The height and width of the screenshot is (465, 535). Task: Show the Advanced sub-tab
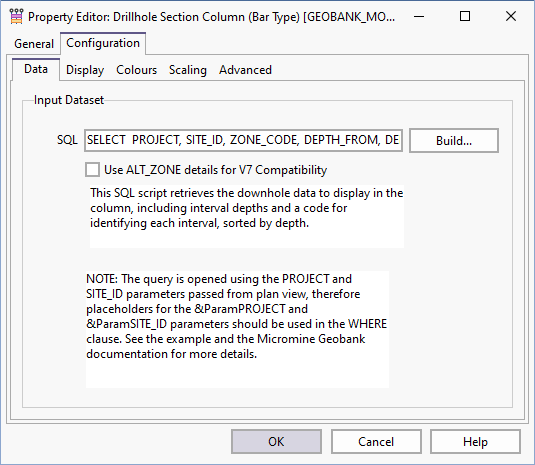point(245,70)
